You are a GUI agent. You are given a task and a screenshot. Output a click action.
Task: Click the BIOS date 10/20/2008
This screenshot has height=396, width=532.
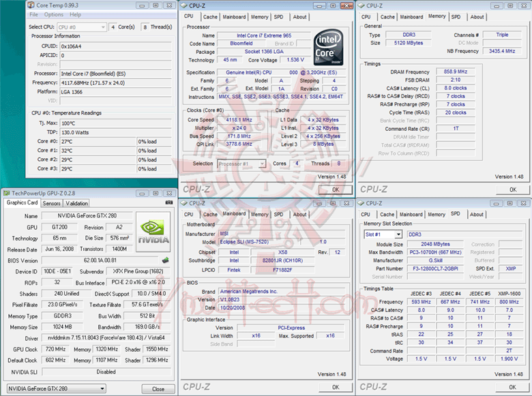tap(282, 308)
